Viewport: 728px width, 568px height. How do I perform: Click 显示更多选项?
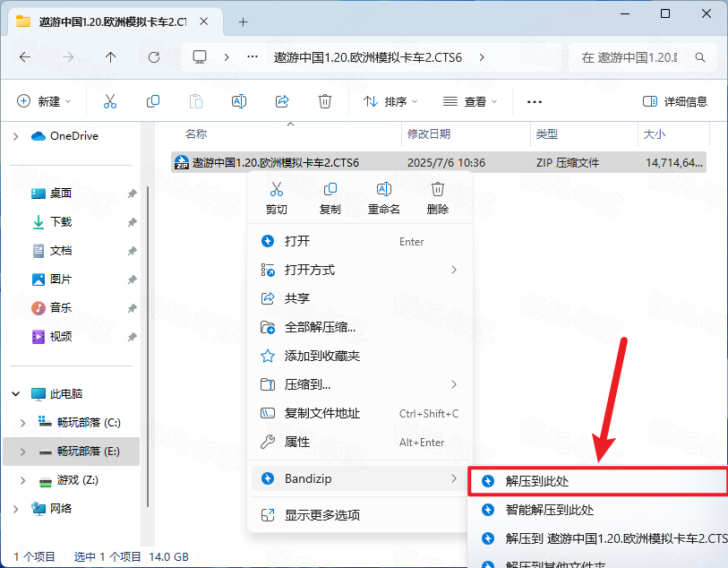click(x=360, y=515)
